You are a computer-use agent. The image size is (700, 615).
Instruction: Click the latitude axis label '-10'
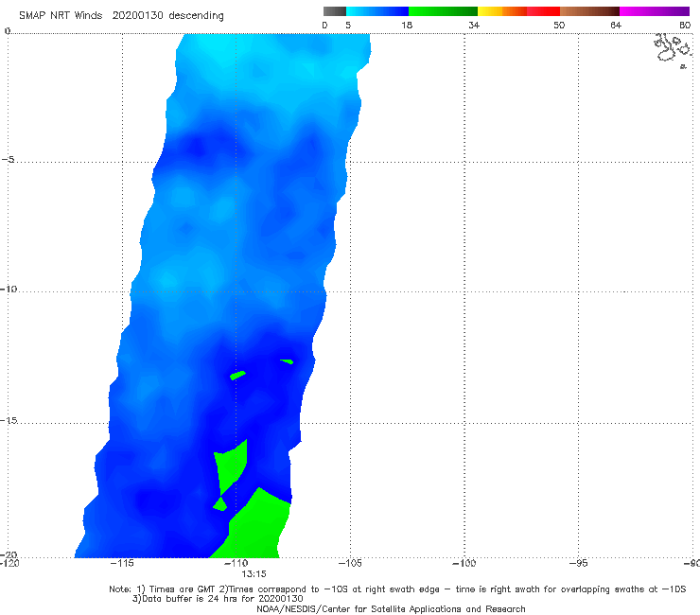tap(9, 289)
